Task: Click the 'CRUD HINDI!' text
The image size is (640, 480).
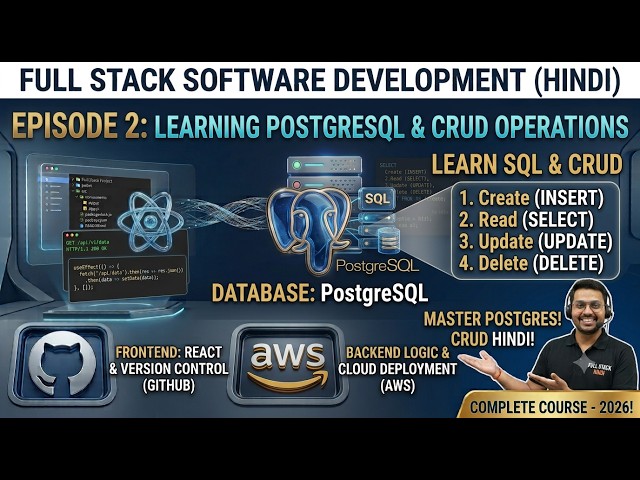Action: pyautogui.click(x=493, y=339)
